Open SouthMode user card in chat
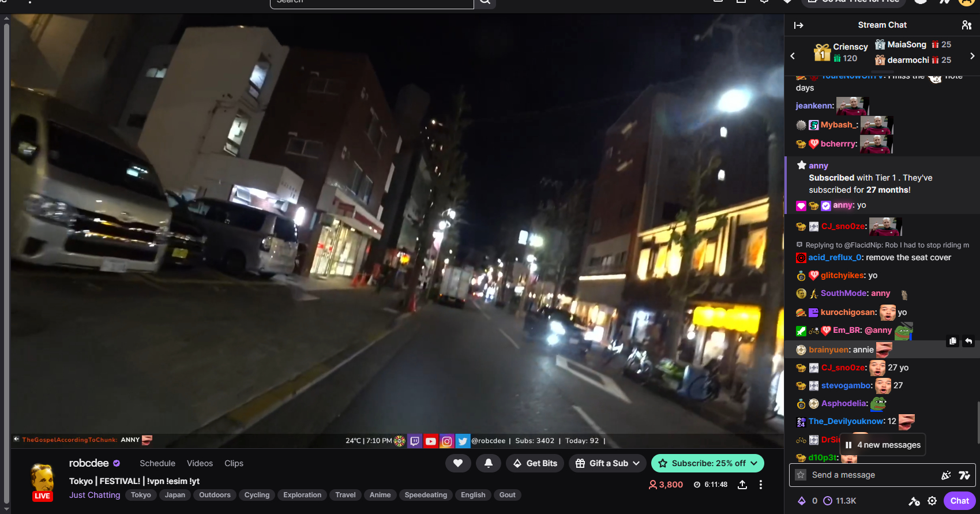This screenshot has width=980, height=514. click(844, 293)
